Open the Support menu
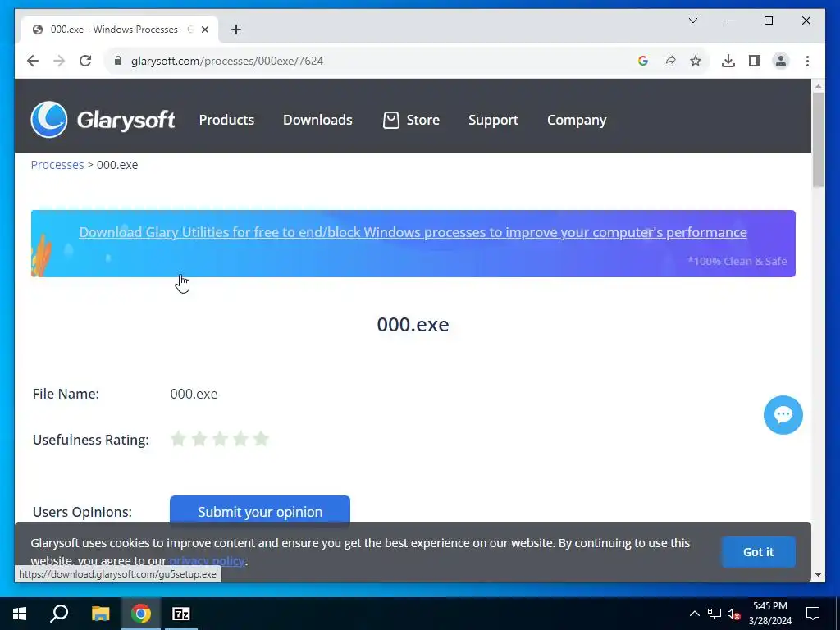 pyautogui.click(x=493, y=120)
